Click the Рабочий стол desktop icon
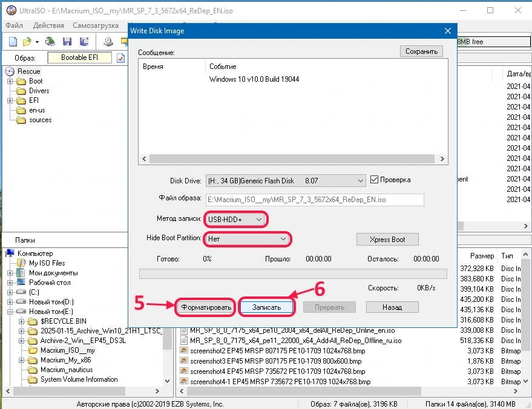This screenshot has height=409, width=532. click(21, 282)
